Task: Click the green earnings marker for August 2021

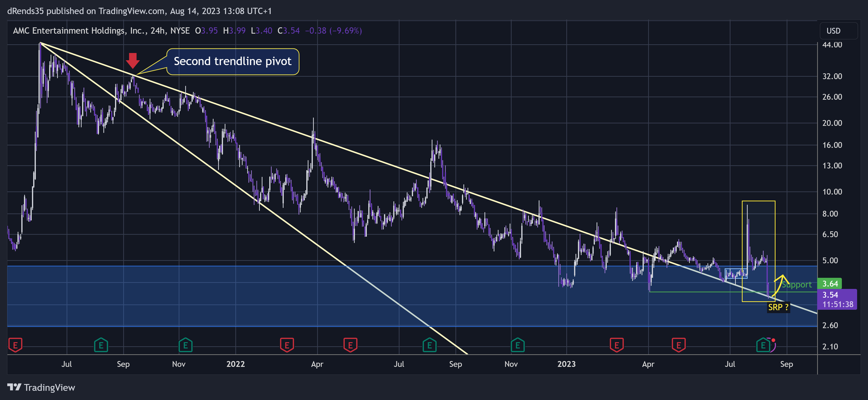Action: click(101, 345)
